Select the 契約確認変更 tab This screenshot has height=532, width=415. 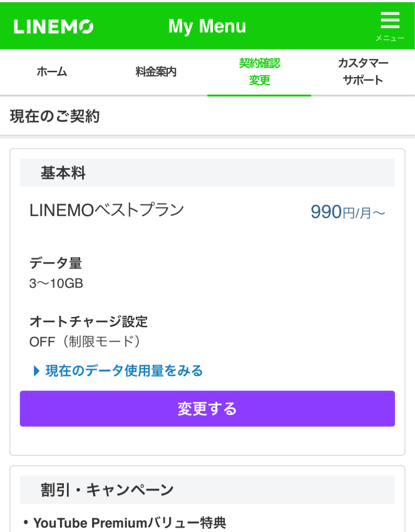[259, 70]
